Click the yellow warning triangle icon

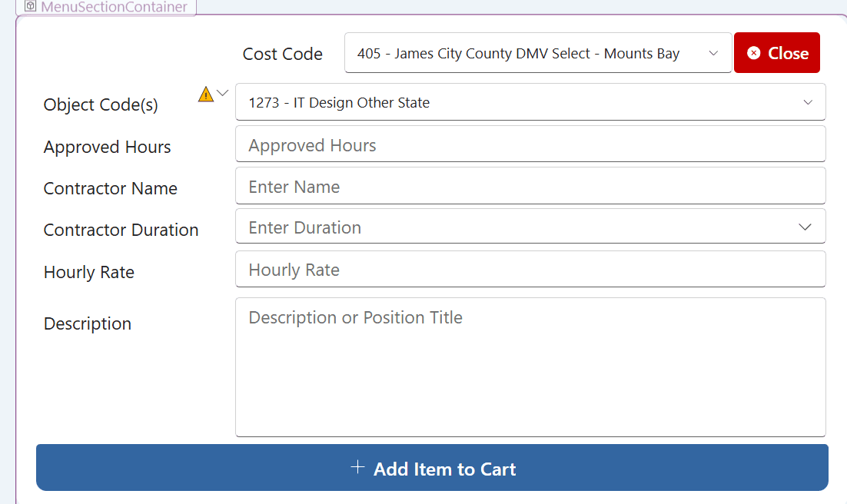coord(206,94)
